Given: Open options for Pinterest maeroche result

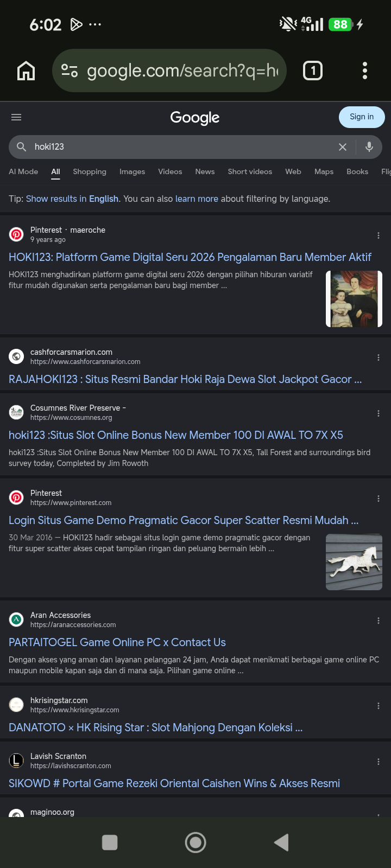Looking at the screenshot, I should point(379,235).
